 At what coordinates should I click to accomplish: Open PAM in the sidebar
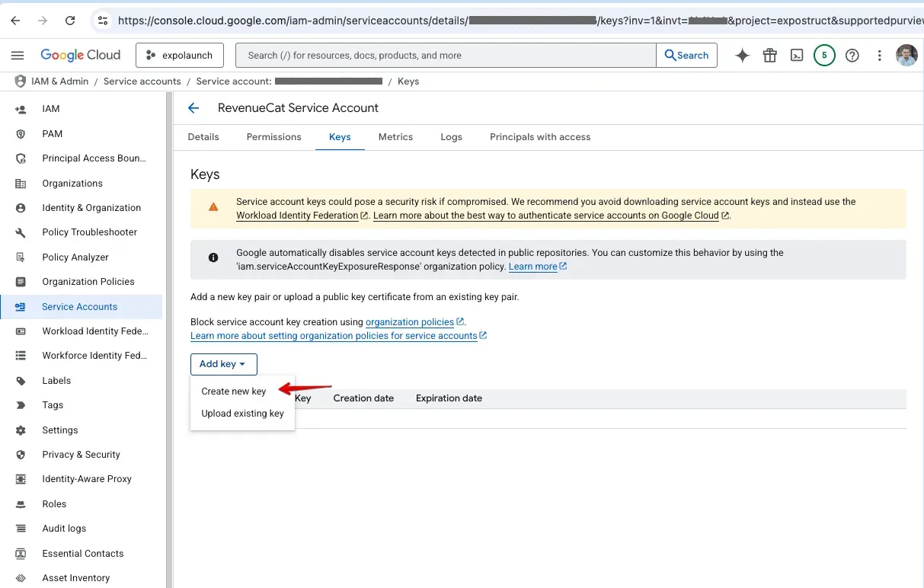pyautogui.click(x=53, y=134)
